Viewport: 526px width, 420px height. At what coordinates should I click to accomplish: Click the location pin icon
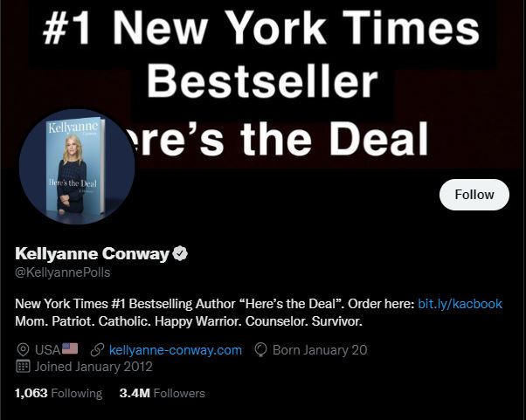click(x=23, y=350)
